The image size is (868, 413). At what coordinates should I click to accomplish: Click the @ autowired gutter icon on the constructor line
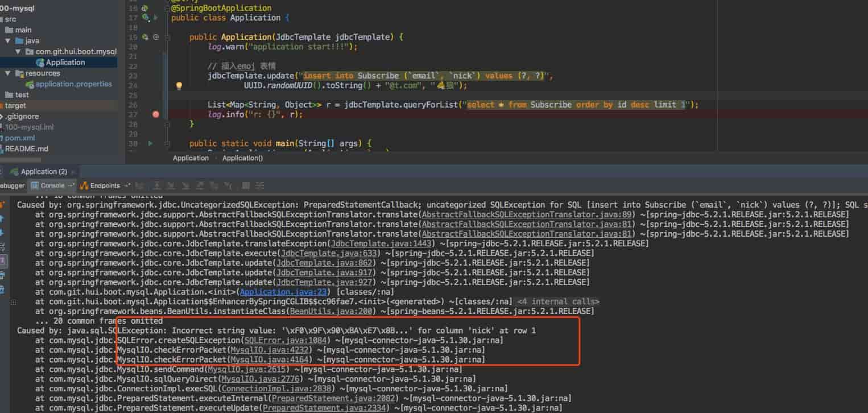155,37
